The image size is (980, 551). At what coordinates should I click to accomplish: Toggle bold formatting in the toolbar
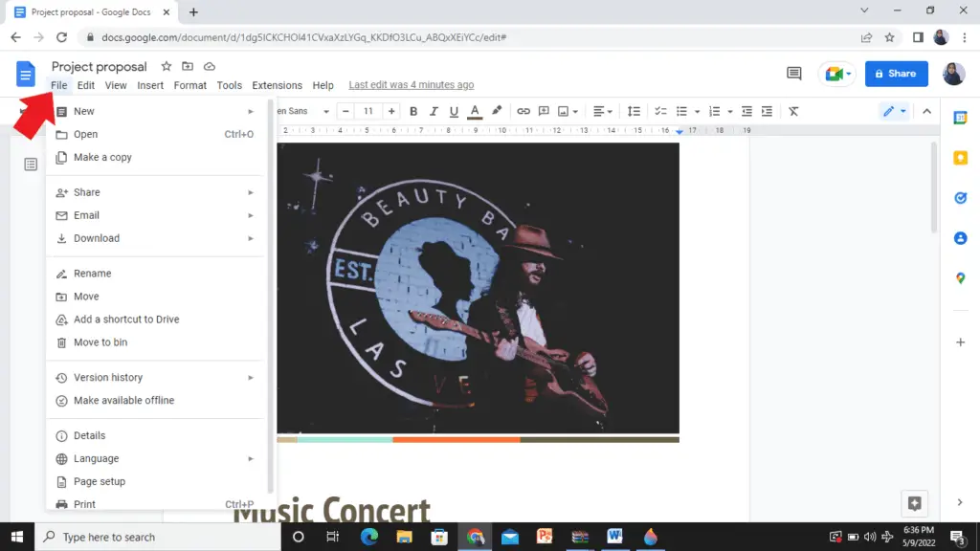[x=413, y=111]
